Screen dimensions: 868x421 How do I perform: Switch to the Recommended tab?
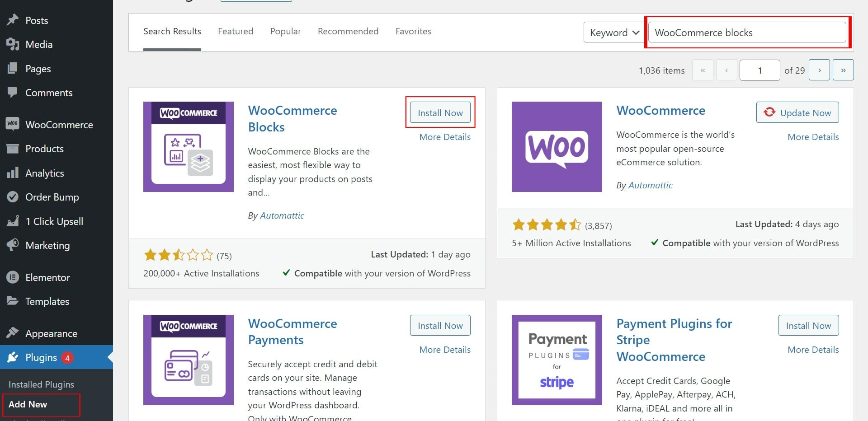coord(348,31)
